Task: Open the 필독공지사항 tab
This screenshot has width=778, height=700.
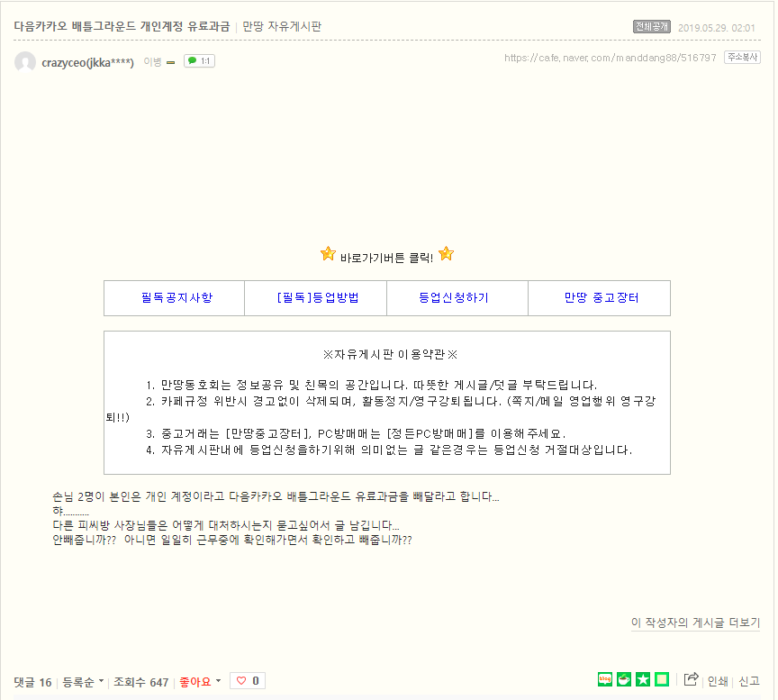Action: (x=175, y=298)
